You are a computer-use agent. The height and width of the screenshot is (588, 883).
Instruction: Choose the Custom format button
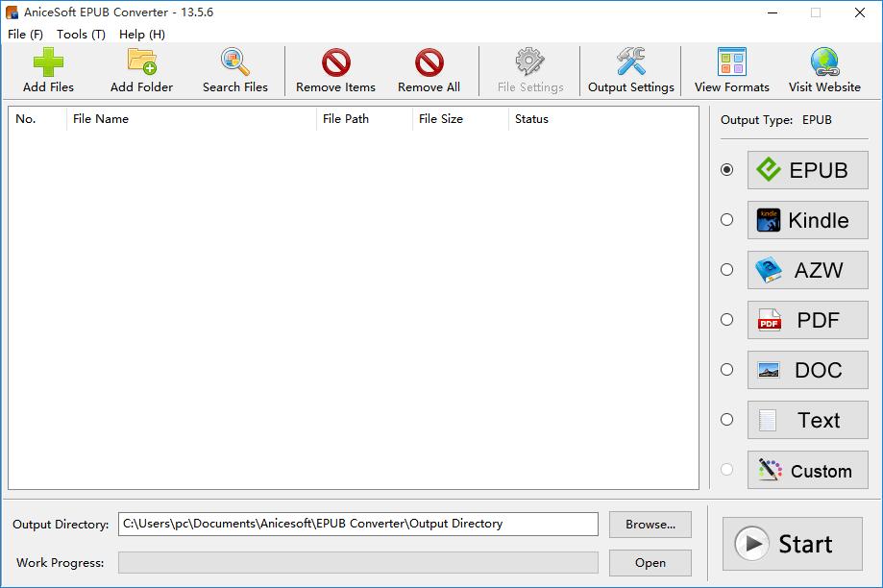pyautogui.click(x=807, y=470)
